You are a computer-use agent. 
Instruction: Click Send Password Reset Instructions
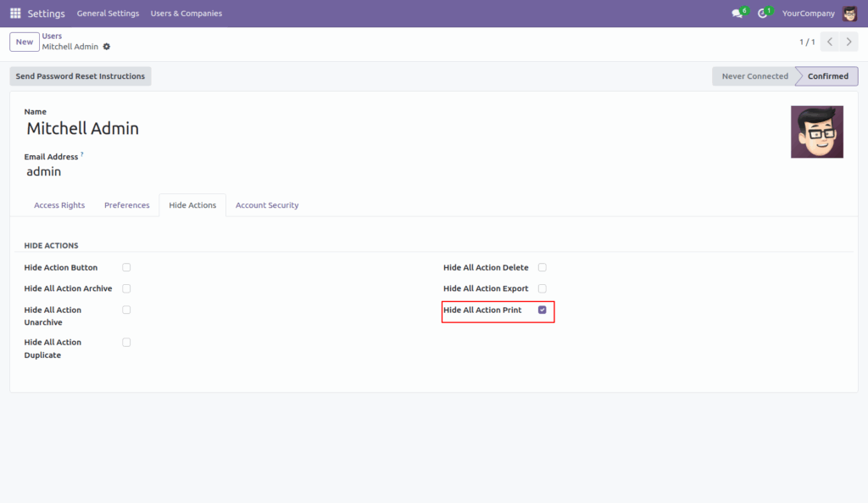tap(80, 75)
